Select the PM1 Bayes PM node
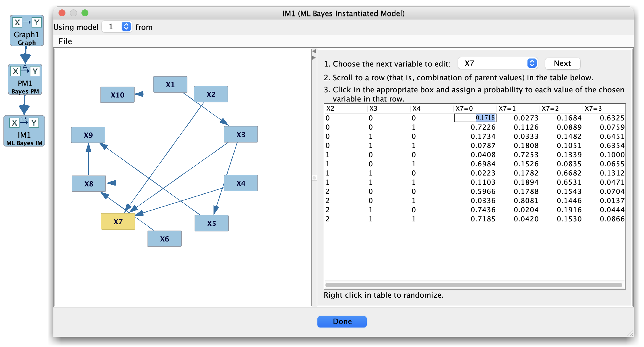 [25, 79]
